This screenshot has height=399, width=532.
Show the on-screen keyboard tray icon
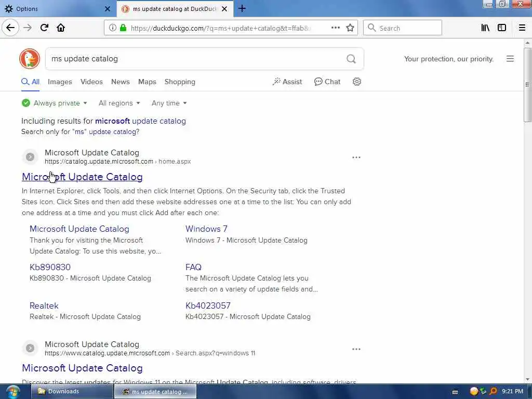455,392
